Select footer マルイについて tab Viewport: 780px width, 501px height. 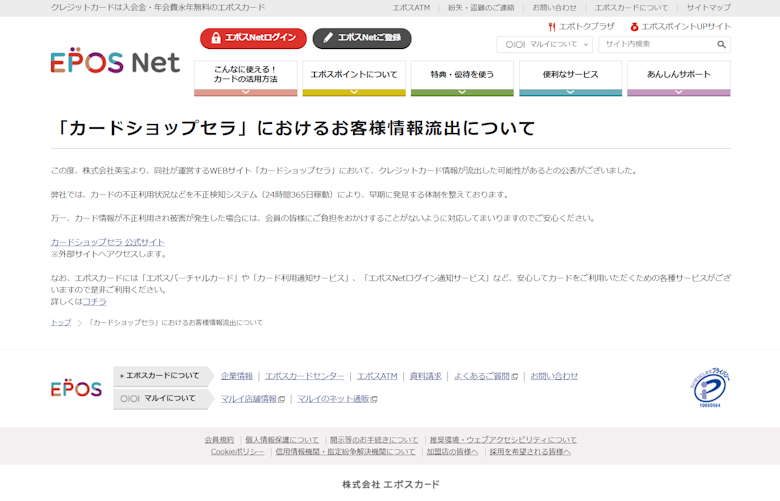[162, 399]
